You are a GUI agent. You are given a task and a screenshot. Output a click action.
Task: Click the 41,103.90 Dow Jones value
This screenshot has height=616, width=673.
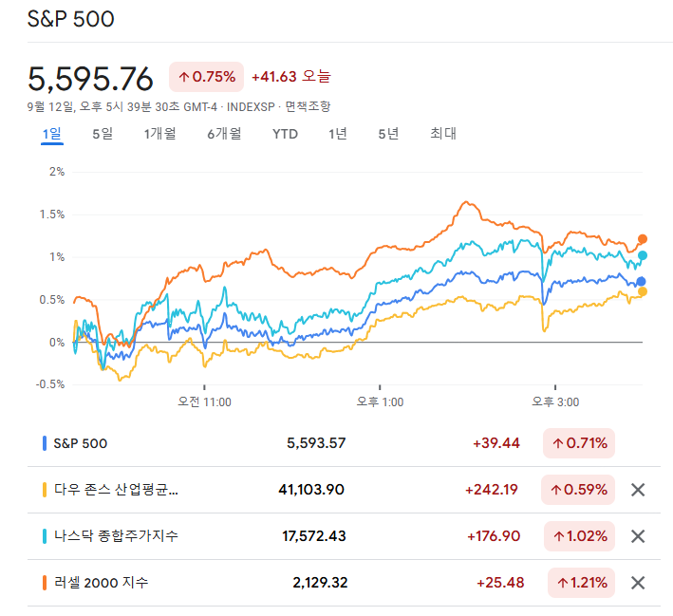311,490
